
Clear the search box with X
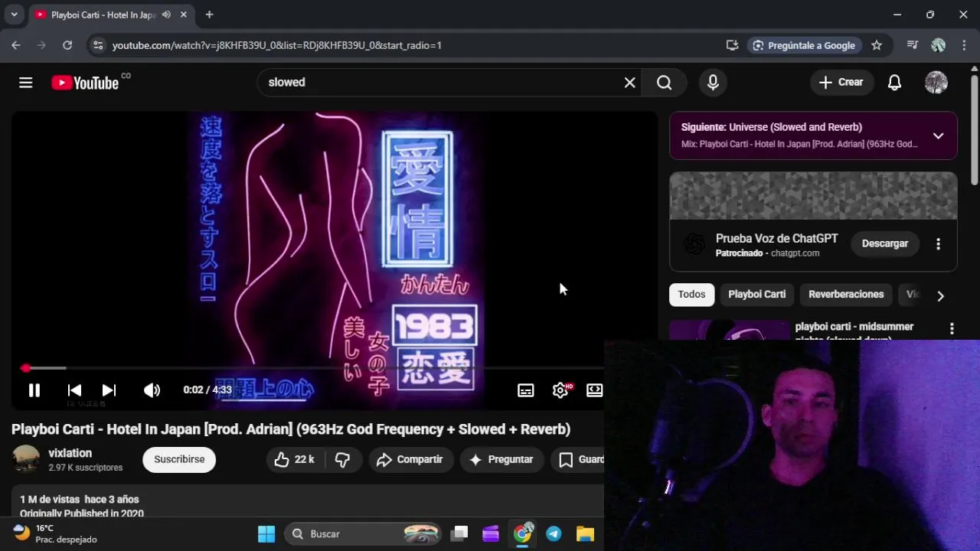click(629, 83)
